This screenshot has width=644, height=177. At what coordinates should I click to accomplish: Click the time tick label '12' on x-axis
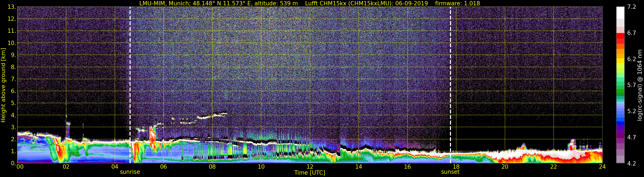310,167
